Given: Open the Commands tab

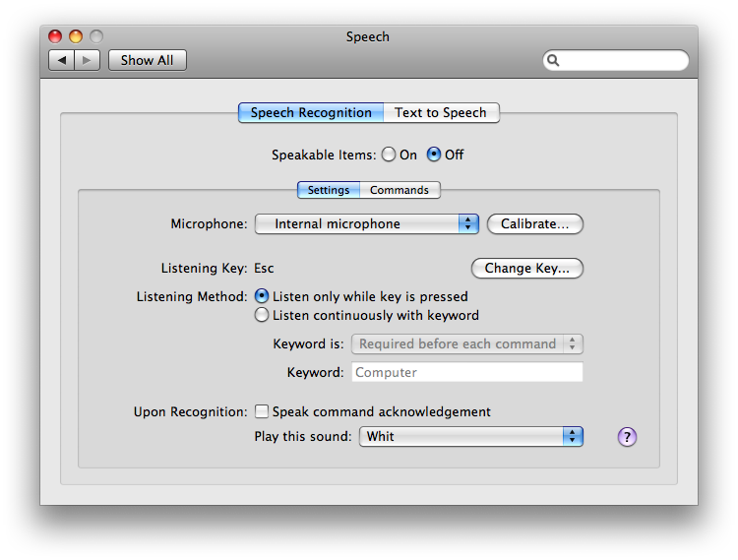Looking at the screenshot, I should point(400,190).
